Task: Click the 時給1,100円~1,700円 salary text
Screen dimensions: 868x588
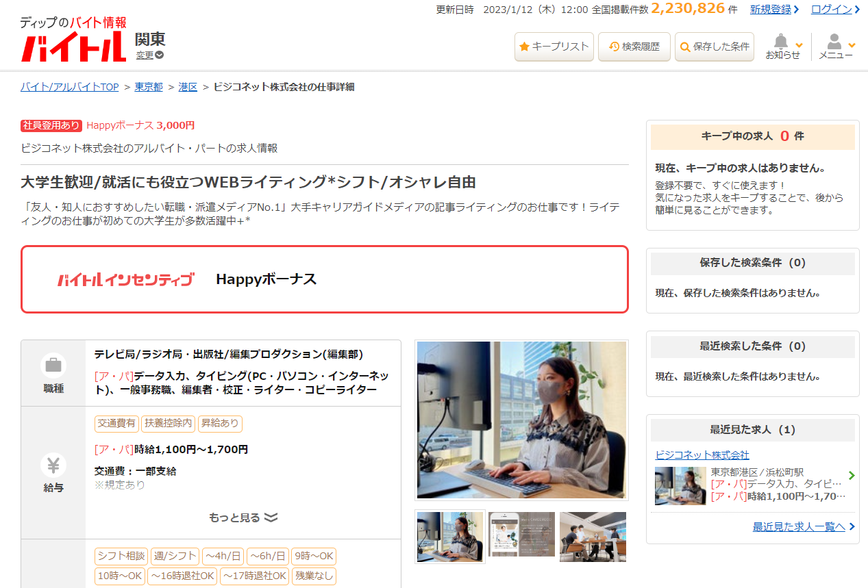Action: tap(191, 450)
